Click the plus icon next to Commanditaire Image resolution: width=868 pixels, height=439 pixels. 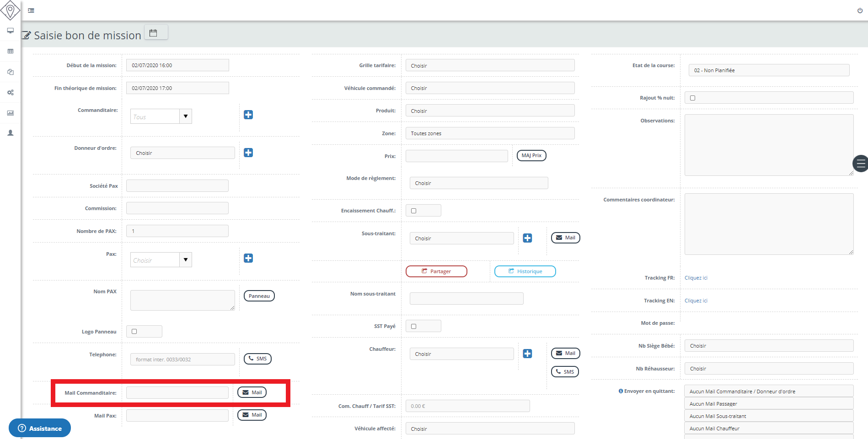tap(248, 115)
